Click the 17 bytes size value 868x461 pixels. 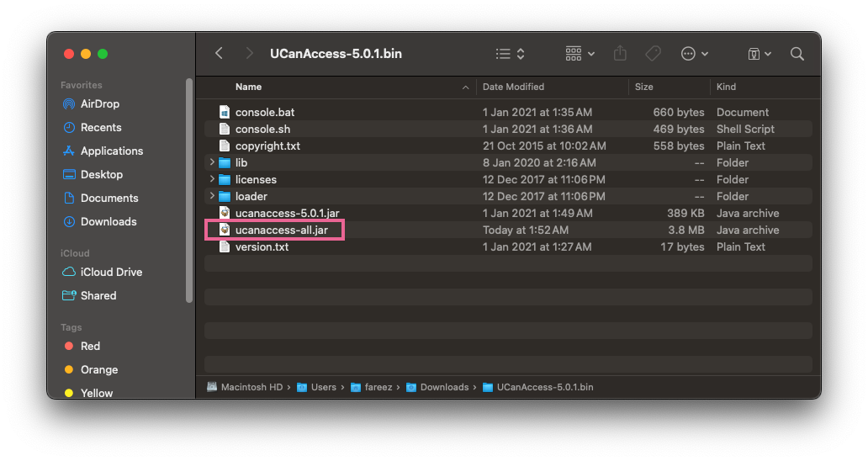point(682,246)
